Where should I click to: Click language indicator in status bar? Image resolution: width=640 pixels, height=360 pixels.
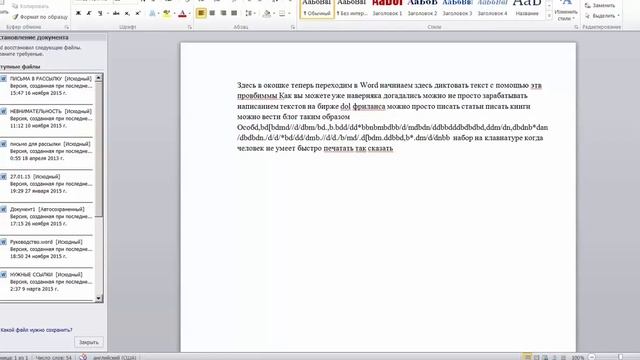(115, 358)
